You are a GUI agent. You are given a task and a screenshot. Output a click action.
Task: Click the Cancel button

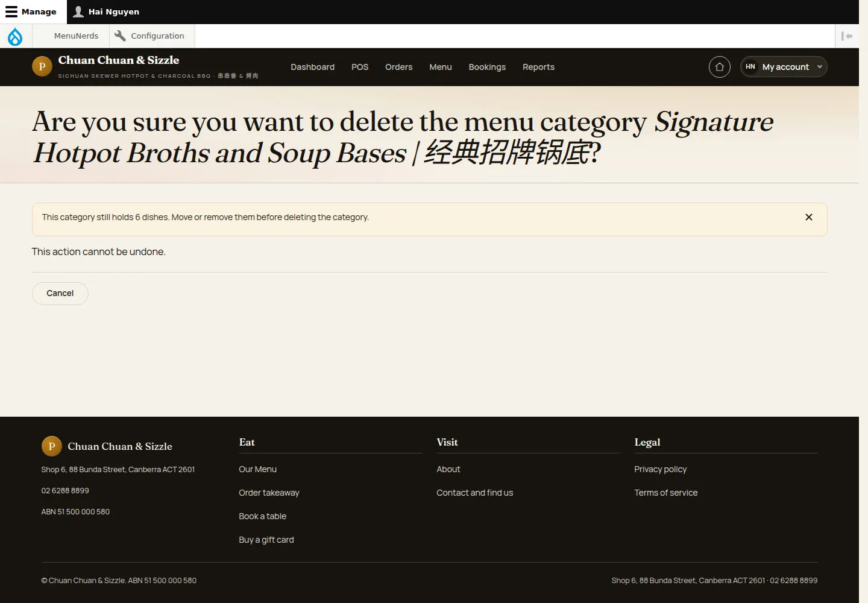pos(60,294)
